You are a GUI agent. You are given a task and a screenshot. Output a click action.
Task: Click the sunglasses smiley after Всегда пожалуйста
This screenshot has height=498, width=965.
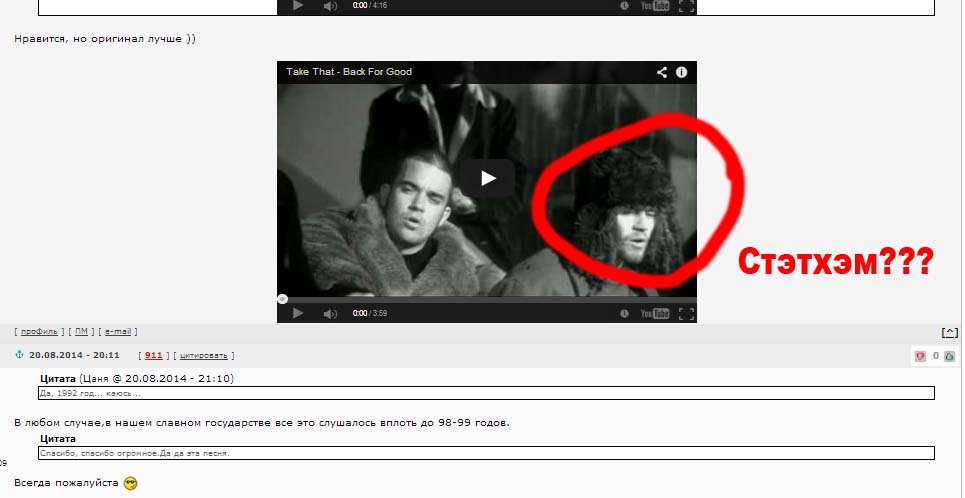130,483
